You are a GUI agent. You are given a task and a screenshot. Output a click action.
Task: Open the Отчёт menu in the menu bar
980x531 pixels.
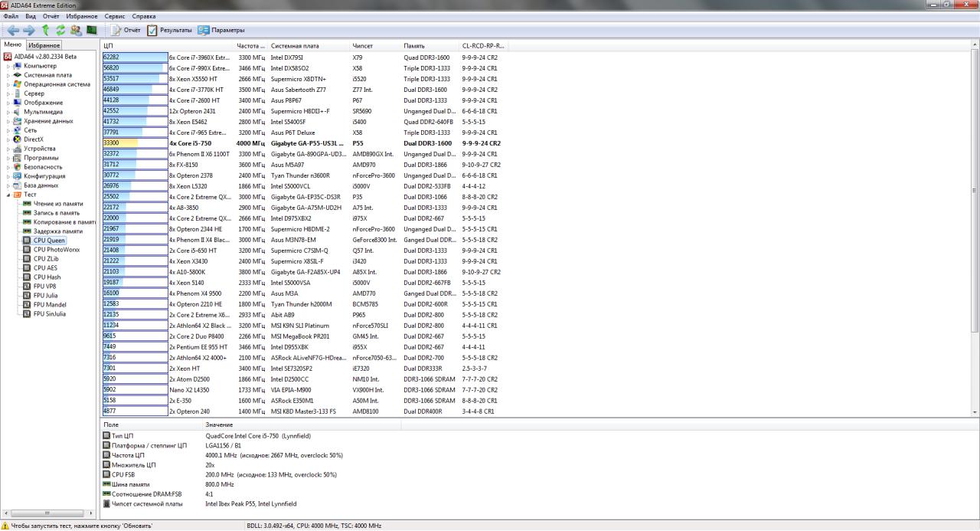click(51, 16)
